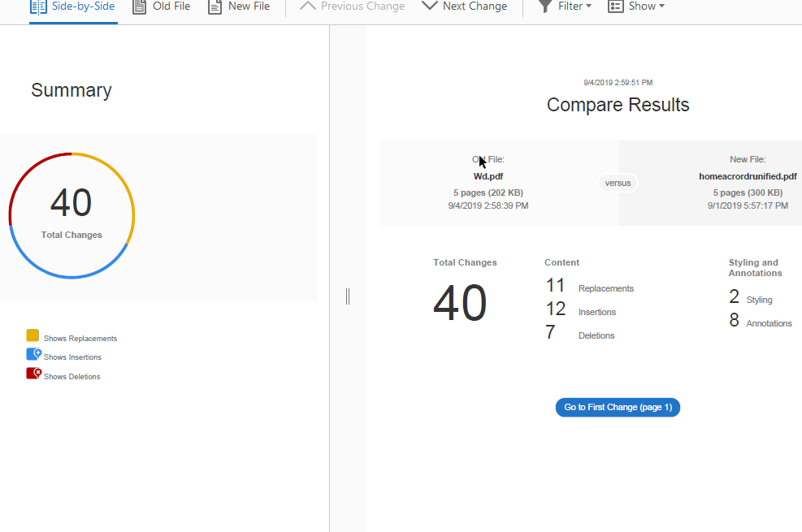Click the Content heading
The width and height of the screenshot is (802, 532).
tap(561, 262)
